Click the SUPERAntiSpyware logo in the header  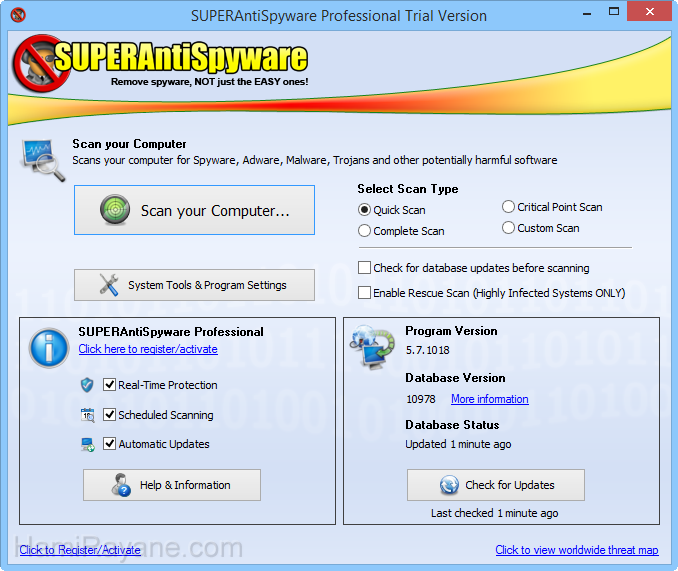pos(160,62)
